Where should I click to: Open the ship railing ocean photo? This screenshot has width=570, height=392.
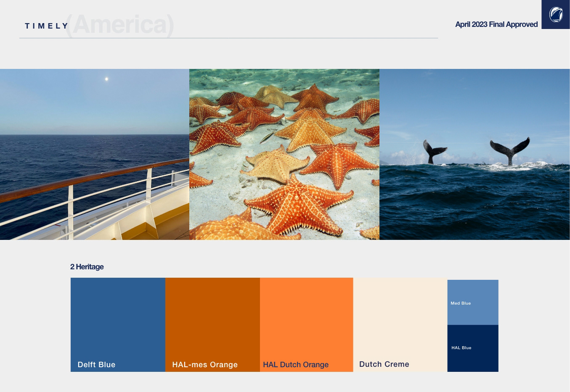click(95, 154)
